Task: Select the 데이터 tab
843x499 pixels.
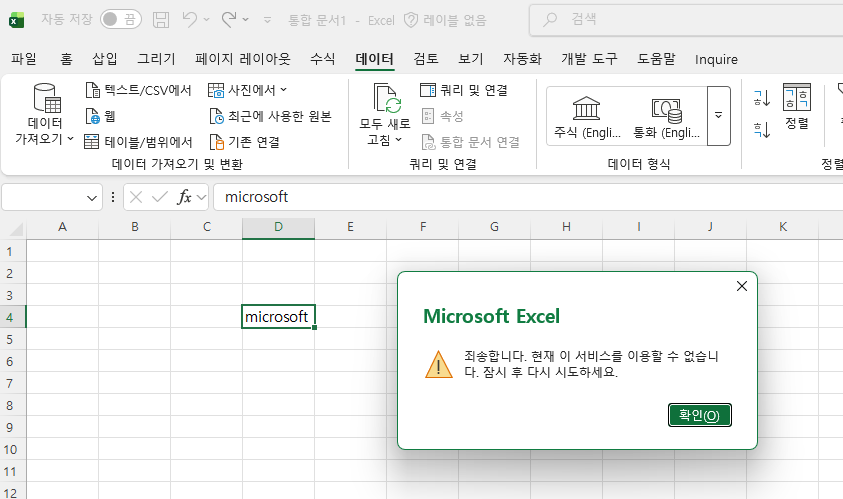Action: pyautogui.click(x=375, y=59)
